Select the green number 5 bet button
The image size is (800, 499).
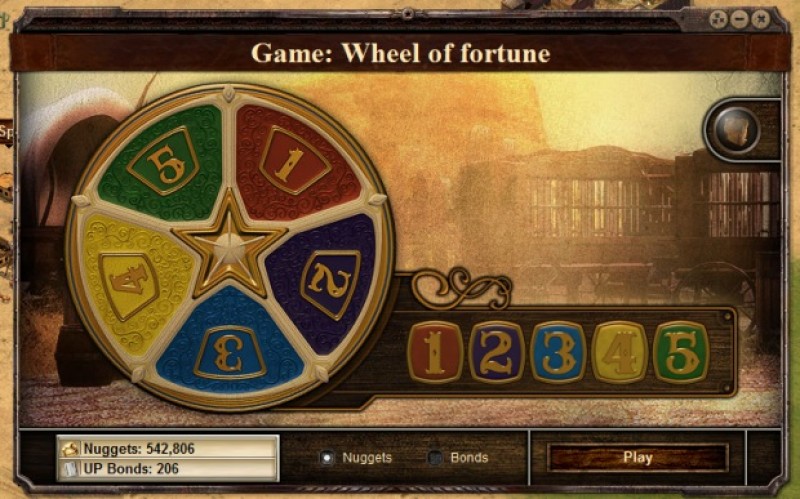[681, 352]
